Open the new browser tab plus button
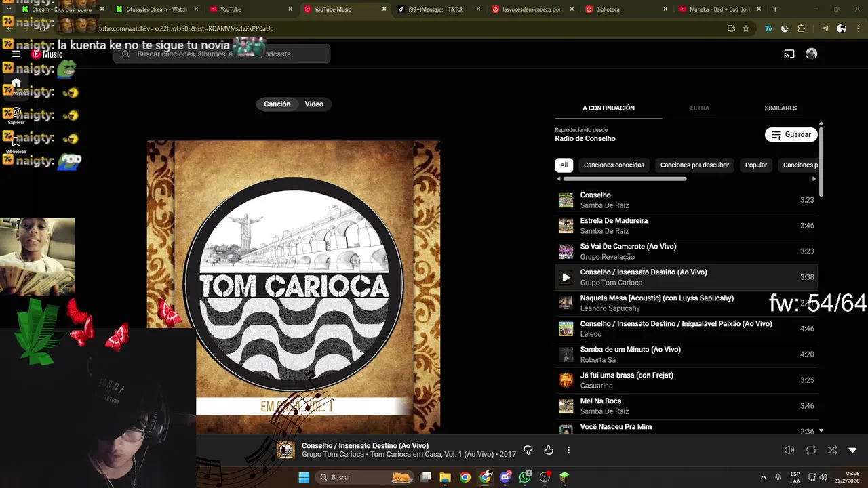 tap(775, 9)
